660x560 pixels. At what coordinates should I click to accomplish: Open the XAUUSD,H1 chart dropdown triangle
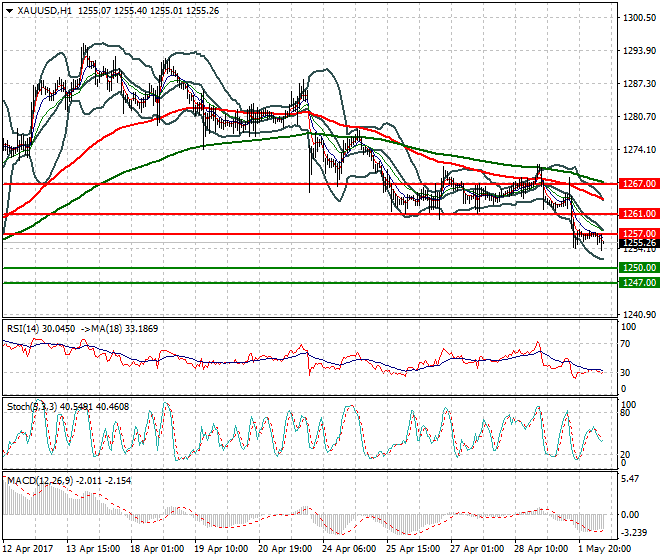click(9, 11)
